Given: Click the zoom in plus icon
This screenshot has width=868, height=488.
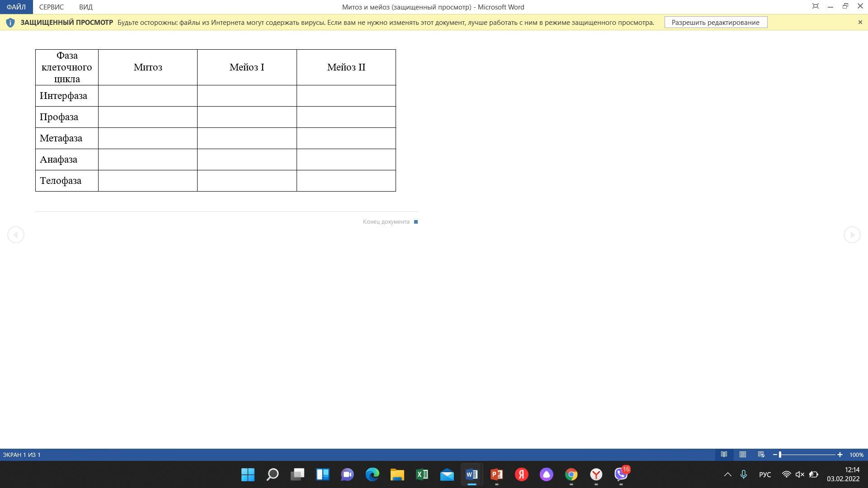Looking at the screenshot, I should point(840,455).
